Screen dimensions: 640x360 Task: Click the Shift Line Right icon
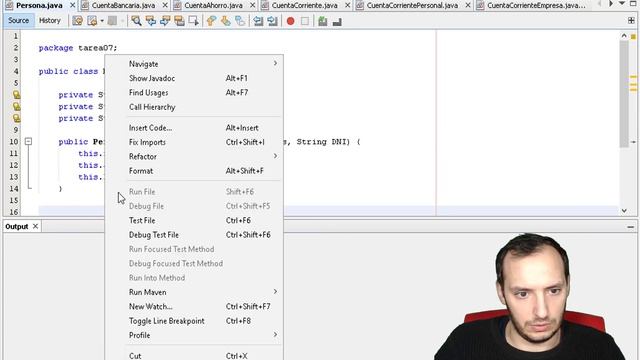[x=272, y=21]
